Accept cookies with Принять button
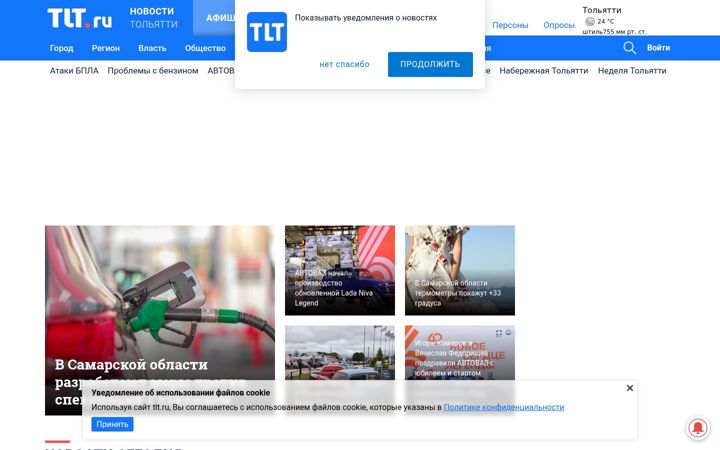This screenshot has height=450, width=720. coord(112,424)
